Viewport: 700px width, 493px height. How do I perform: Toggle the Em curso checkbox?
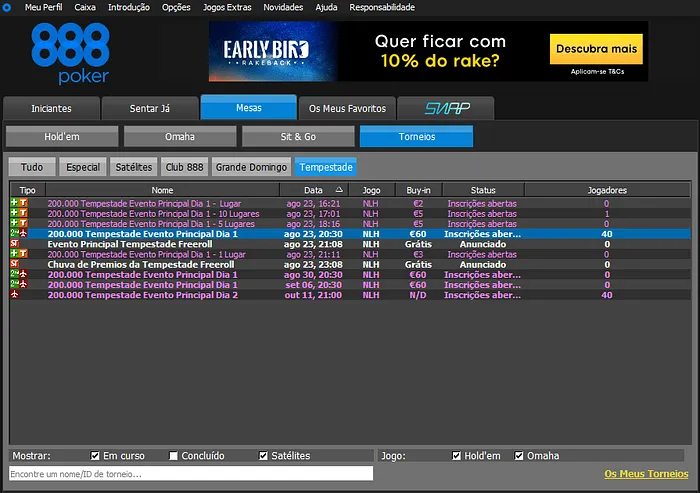click(95, 455)
